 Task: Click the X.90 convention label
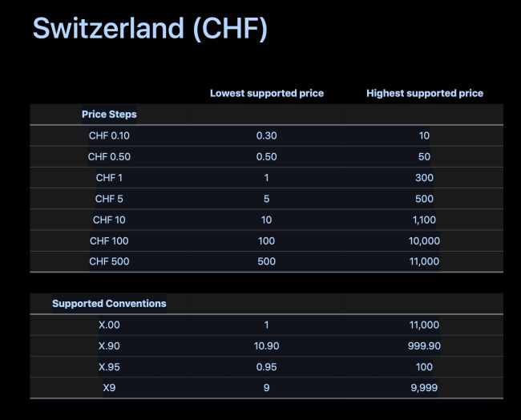pyautogui.click(x=109, y=345)
